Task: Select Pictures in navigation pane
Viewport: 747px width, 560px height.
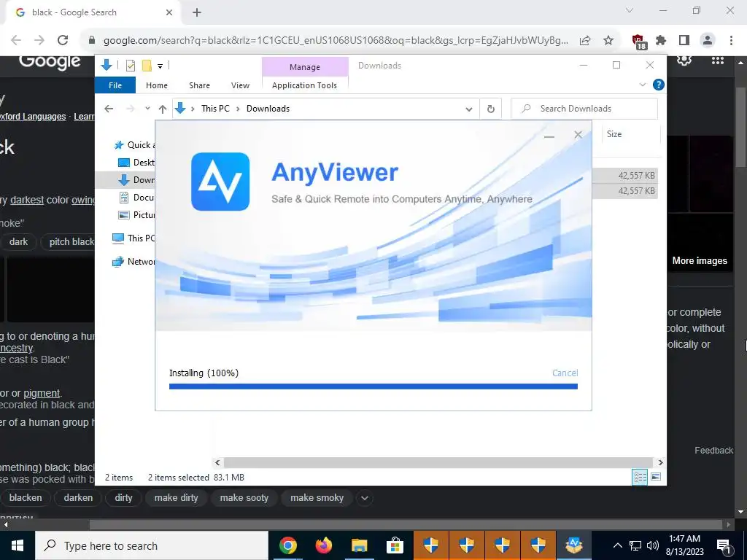Action: coord(136,215)
